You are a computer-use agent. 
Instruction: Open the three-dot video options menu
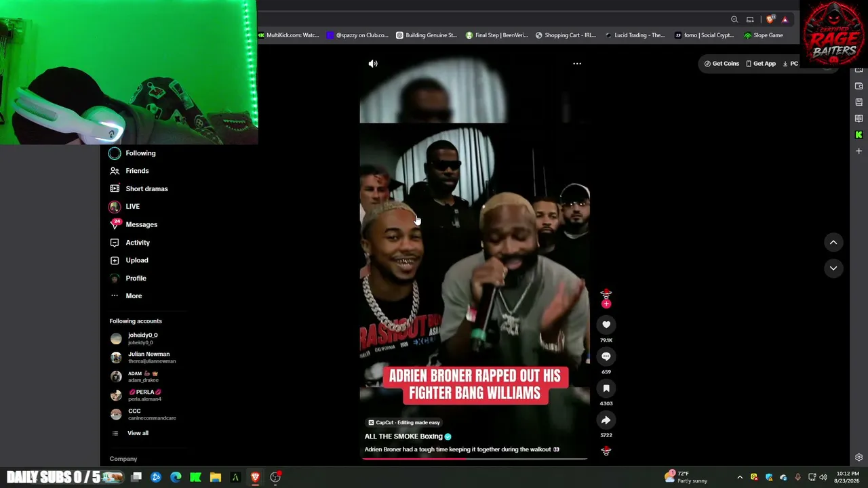(577, 64)
